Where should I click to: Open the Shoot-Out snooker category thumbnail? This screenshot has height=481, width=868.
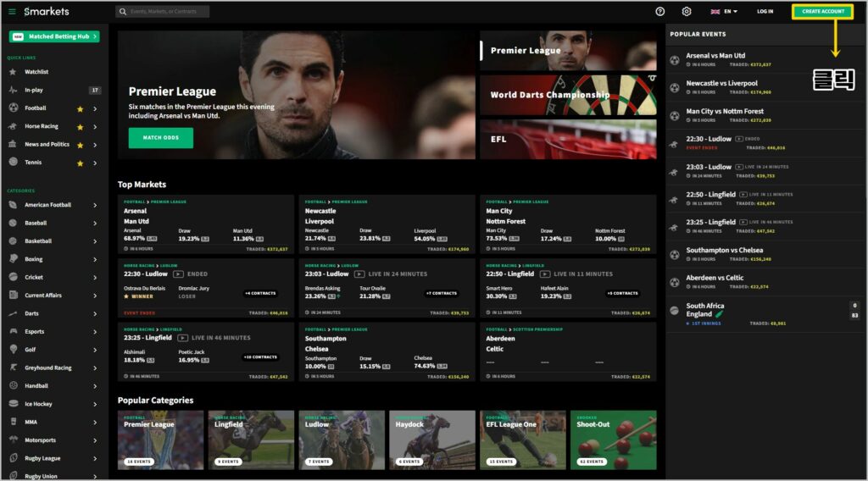614,440
